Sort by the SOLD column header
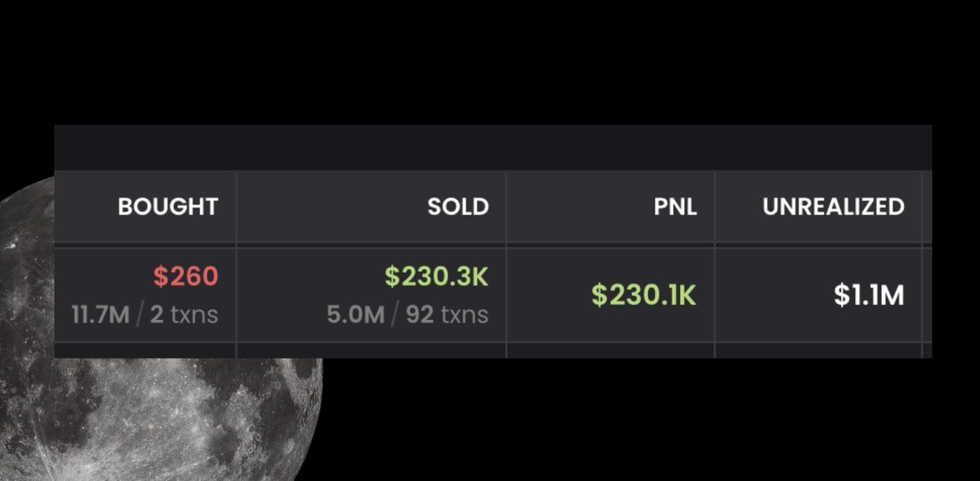This screenshot has height=481, width=980. pyautogui.click(x=458, y=207)
